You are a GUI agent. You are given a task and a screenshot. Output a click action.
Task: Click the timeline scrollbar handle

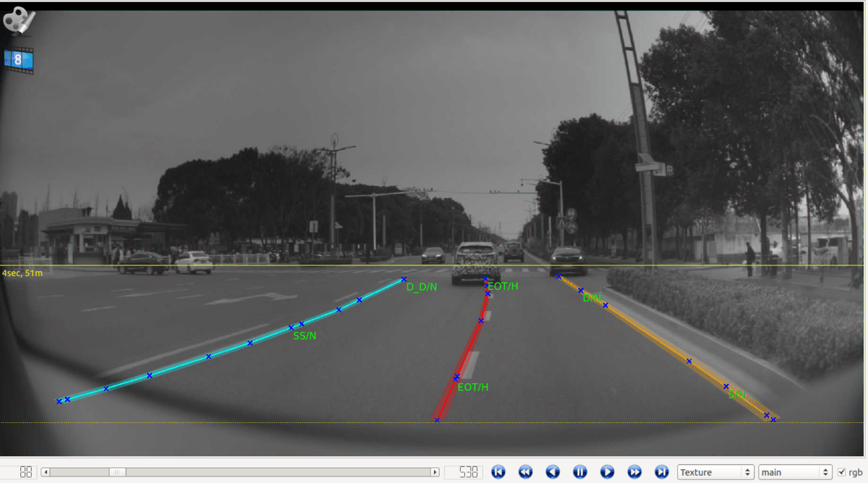pos(116,472)
